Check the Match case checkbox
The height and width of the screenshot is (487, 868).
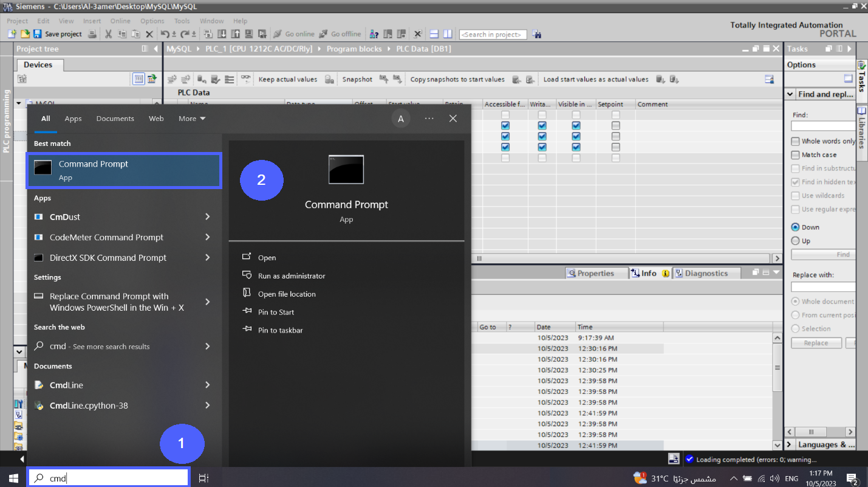796,155
